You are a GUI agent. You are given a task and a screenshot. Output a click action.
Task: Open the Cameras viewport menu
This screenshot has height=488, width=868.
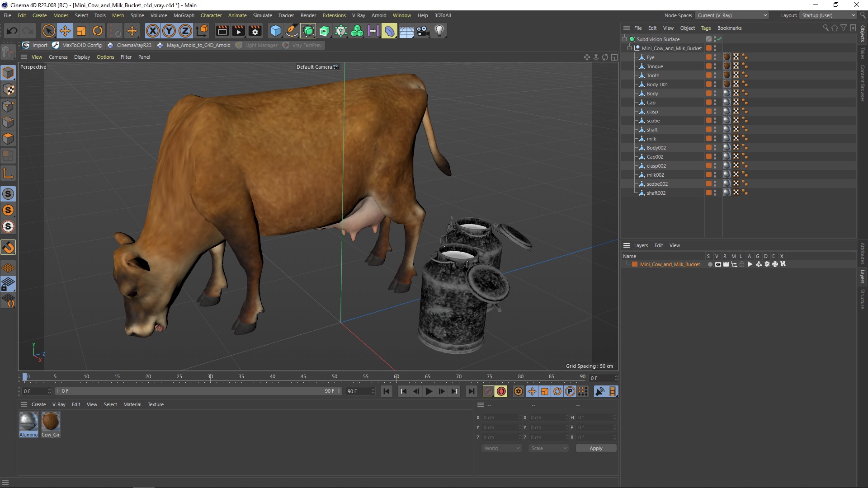(x=58, y=57)
